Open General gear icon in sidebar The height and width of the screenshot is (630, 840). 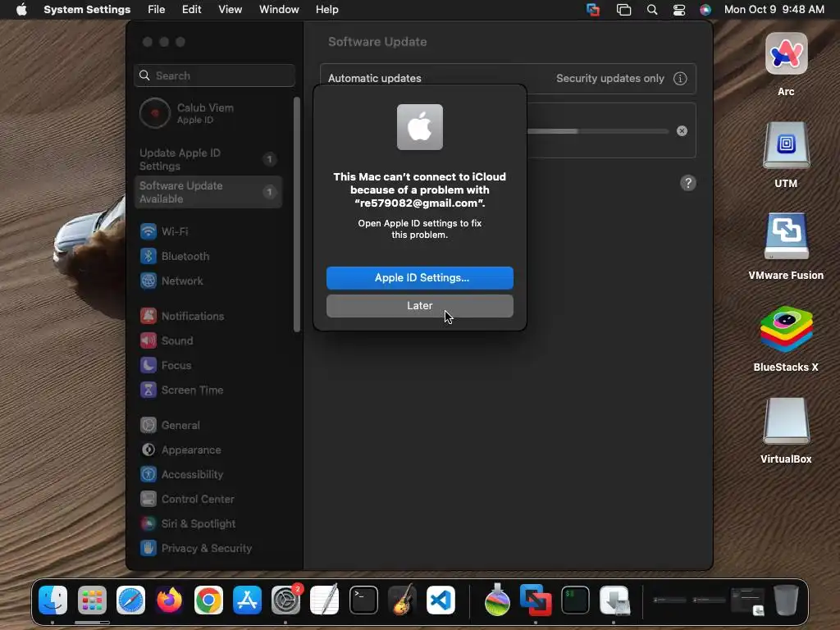click(x=148, y=426)
